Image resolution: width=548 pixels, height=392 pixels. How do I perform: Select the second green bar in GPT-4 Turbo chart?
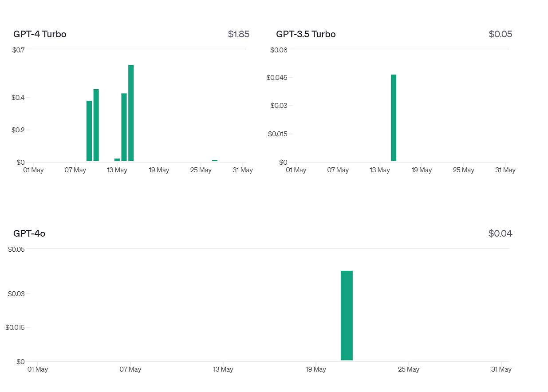(96, 125)
